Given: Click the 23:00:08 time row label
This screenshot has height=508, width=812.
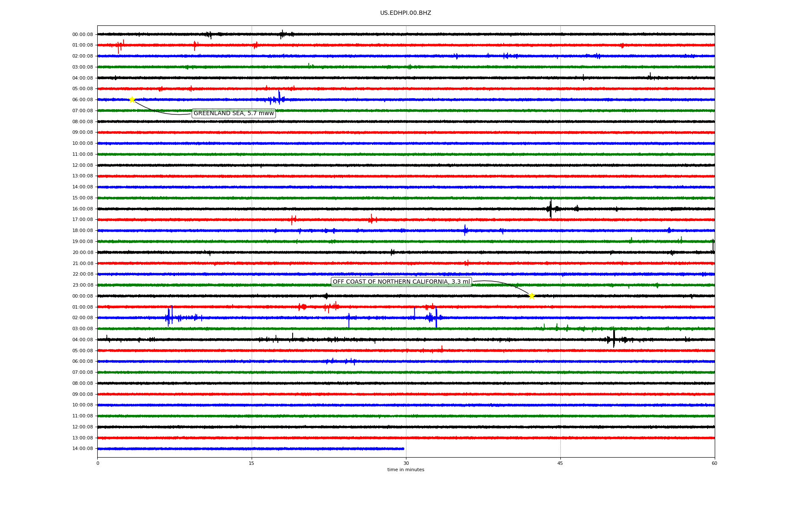Looking at the screenshot, I should 82,285.
